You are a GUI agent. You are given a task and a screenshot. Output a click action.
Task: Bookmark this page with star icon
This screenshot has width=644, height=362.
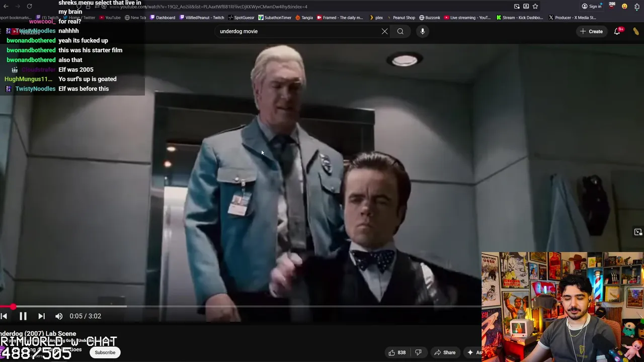pyautogui.click(x=535, y=7)
